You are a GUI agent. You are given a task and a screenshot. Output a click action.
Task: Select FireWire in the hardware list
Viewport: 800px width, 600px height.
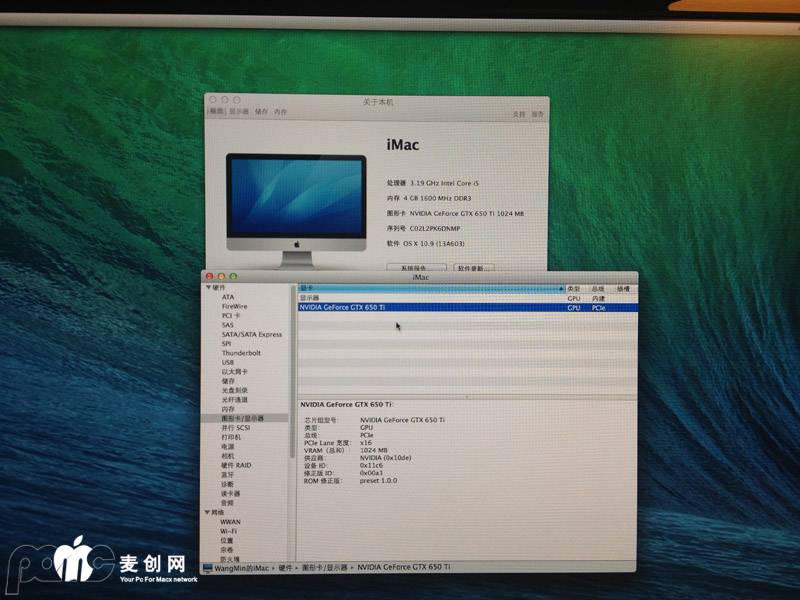click(x=234, y=306)
